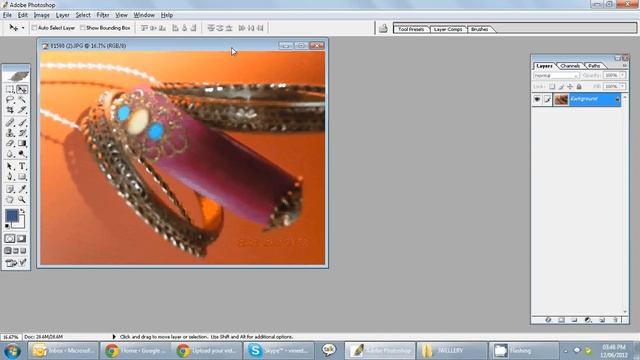Image resolution: width=640 pixels, height=360 pixels.
Task: Select the Shape tool
Action: pyautogui.click(x=22, y=177)
